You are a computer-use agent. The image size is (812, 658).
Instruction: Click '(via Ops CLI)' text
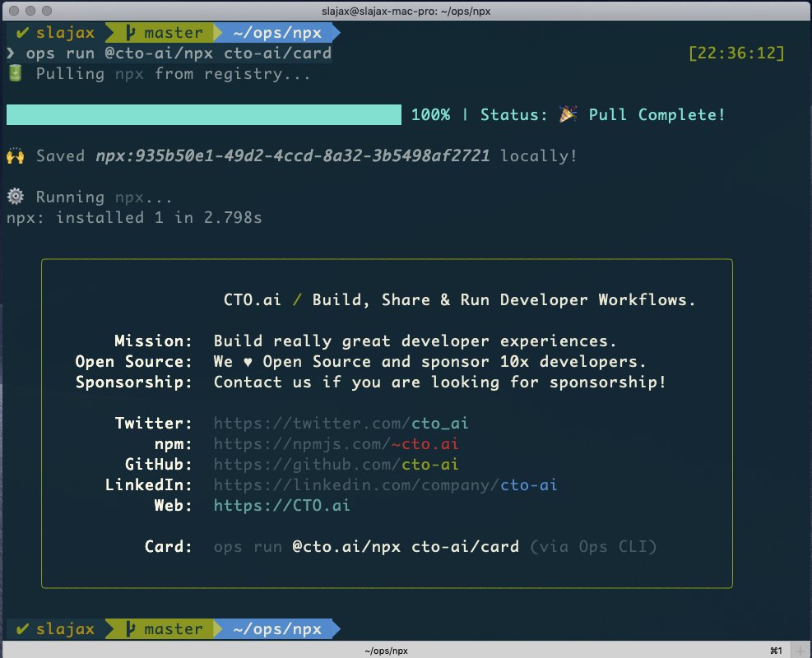click(x=593, y=547)
